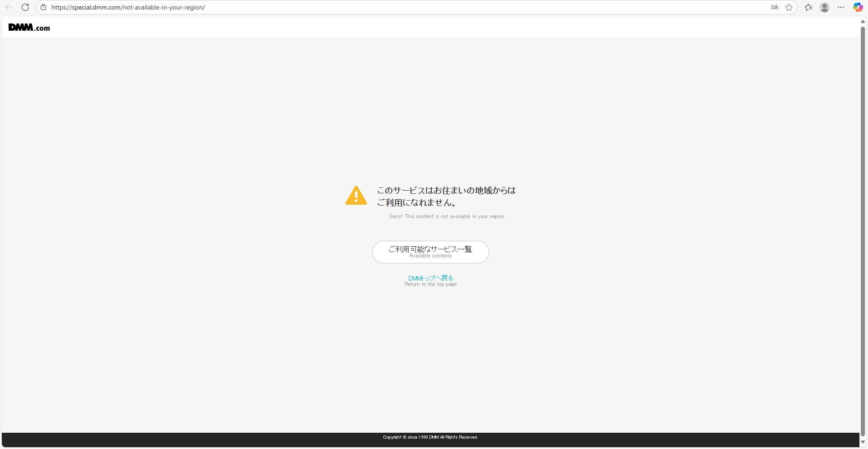This screenshot has width=868, height=449.
Task: Click the 'Sorry! This content' message
Action: [447, 216]
